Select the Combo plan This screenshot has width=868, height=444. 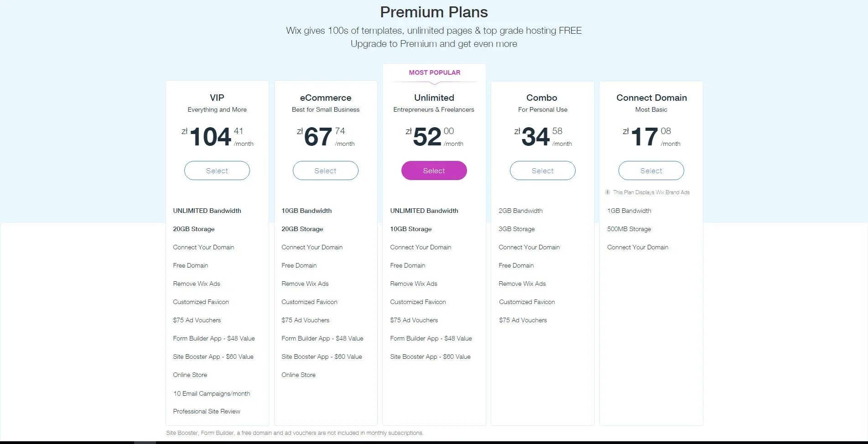(543, 170)
